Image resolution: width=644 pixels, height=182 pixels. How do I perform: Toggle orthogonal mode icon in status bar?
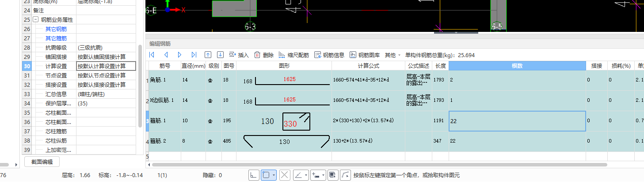254,175
